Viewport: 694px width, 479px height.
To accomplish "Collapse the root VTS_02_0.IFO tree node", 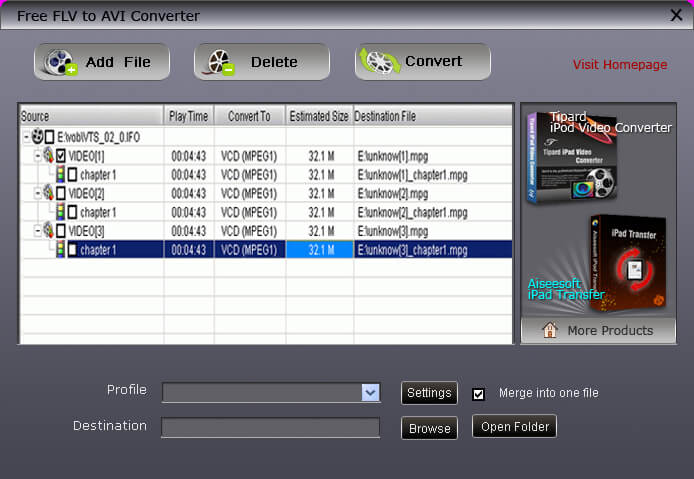I will click(26, 137).
